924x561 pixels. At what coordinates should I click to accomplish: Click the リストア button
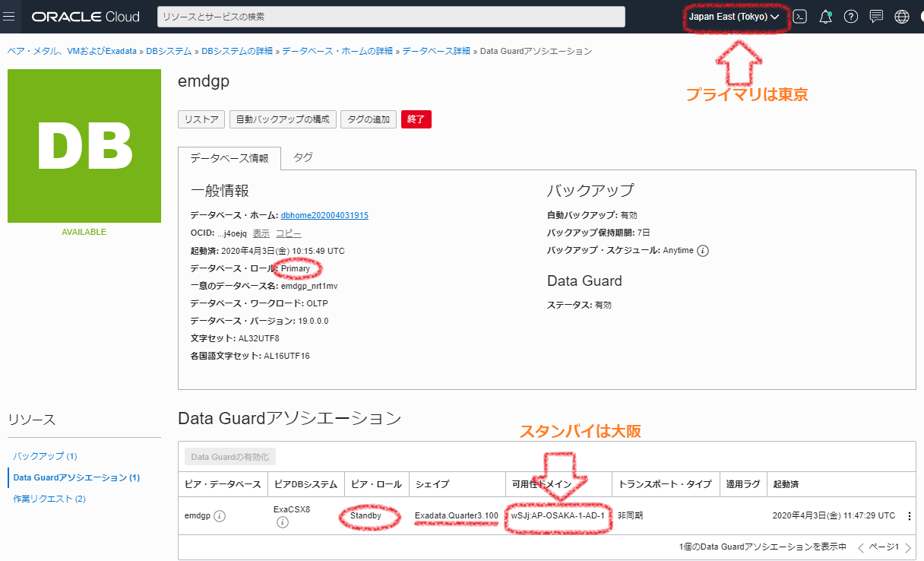201,119
